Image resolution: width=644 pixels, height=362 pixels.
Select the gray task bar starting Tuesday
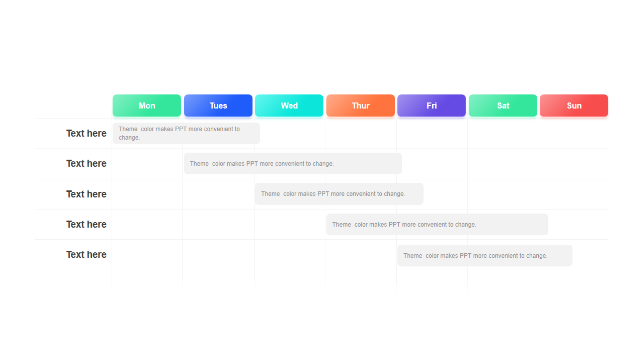pos(293,164)
